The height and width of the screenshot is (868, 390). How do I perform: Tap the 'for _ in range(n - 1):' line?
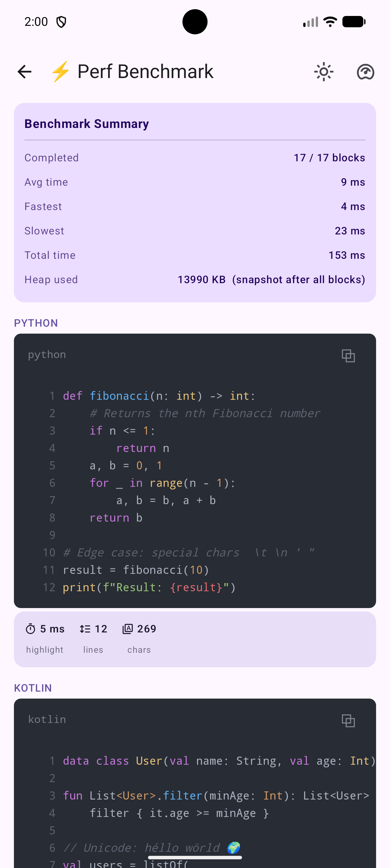162,483
